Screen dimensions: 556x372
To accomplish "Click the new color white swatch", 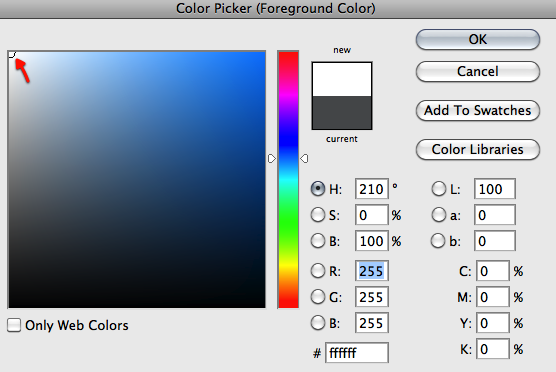I will pyautogui.click(x=342, y=79).
